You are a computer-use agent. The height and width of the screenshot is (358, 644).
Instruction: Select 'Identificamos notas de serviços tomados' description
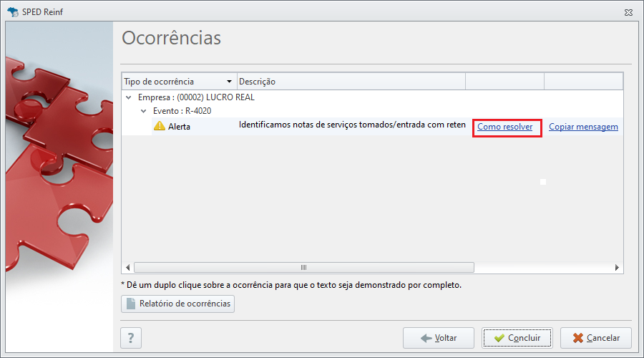tap(352, 125)
